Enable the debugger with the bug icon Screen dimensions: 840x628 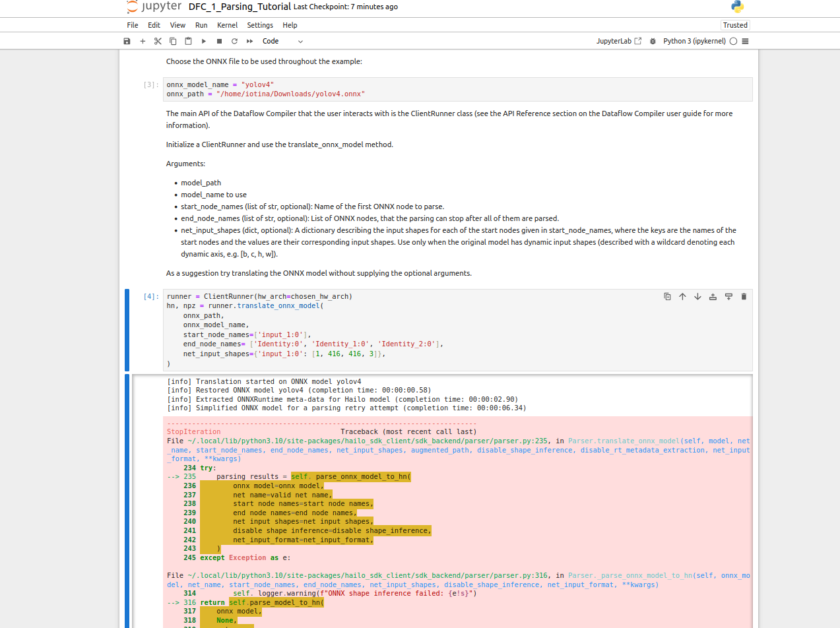(x=653, y=41)
